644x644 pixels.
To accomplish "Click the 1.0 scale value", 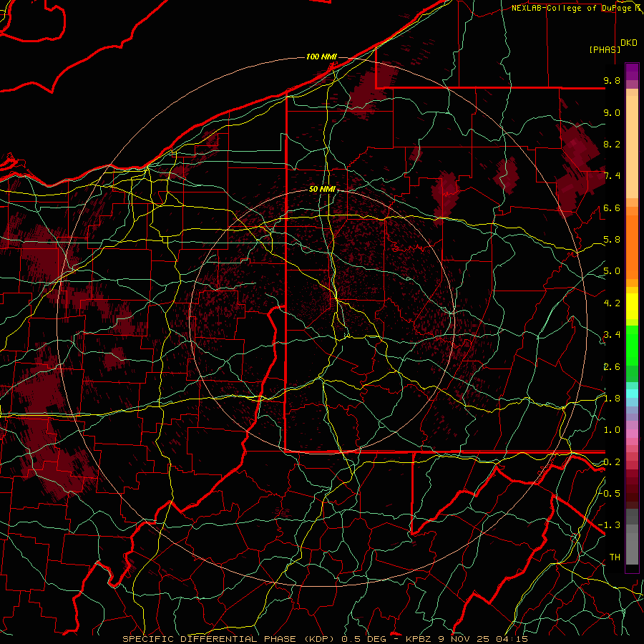I will (612, 430).
